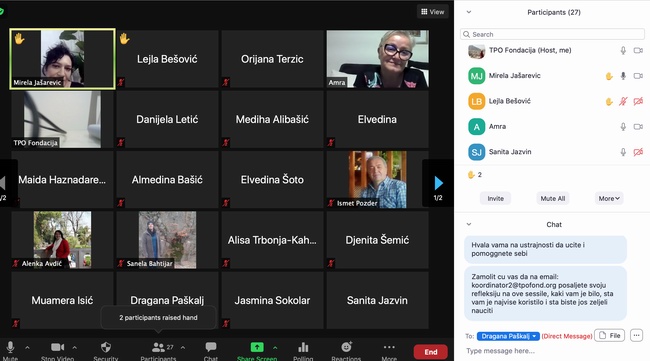The width and height of the screenshot is (650, 361).
Task: Select Ismet Pozder video tile
Action: (x=377, y=179)
